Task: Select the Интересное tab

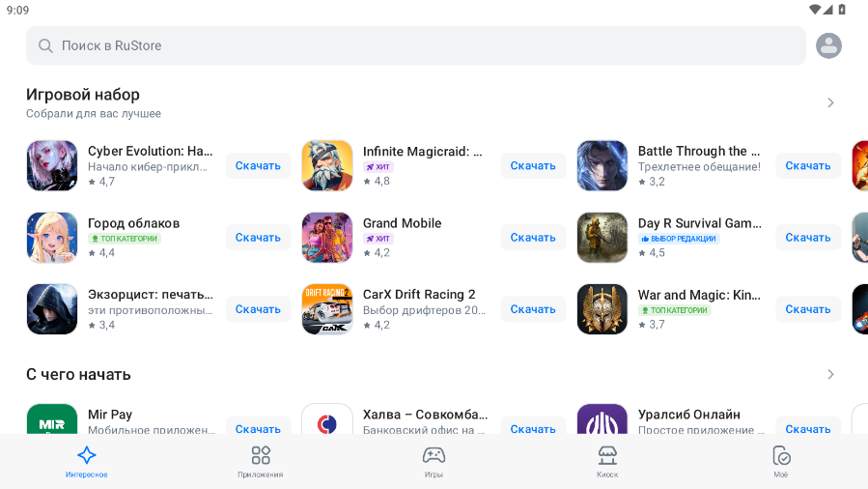Action: 87,462
